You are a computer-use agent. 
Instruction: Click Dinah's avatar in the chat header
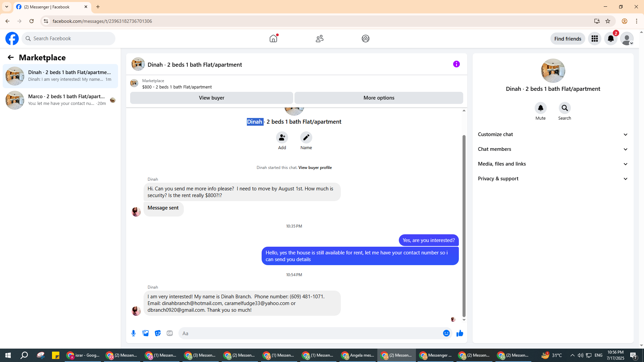(x=138, y=64)
